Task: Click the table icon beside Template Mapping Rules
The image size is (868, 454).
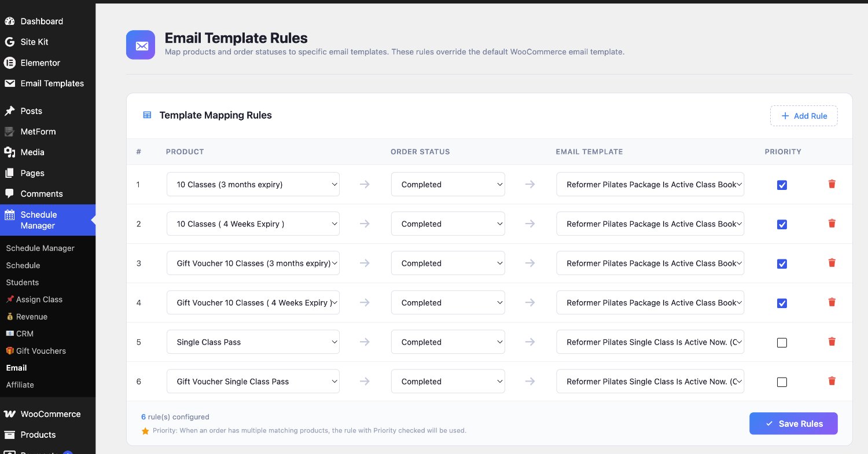Action: [x=147, y=115]
